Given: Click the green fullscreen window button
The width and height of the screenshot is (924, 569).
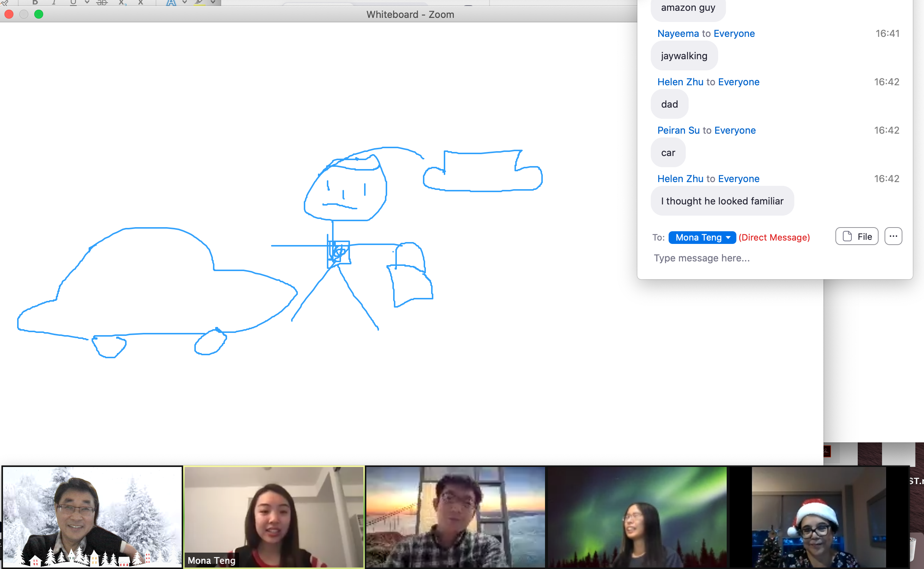Looking at the screenshot, I should pos(39,14).
